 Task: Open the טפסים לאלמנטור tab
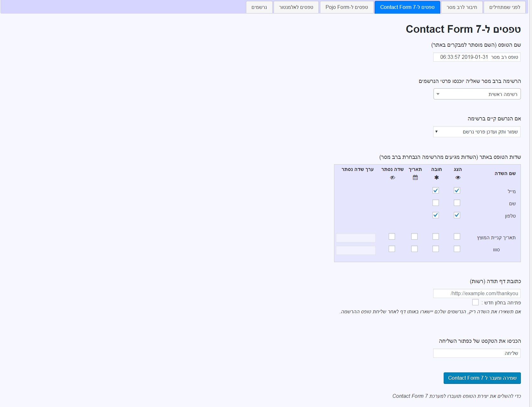[296, 7]
